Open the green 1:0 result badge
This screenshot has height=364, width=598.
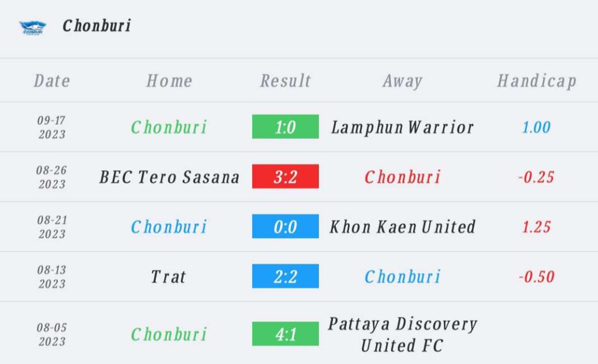[x=285, y=127]
